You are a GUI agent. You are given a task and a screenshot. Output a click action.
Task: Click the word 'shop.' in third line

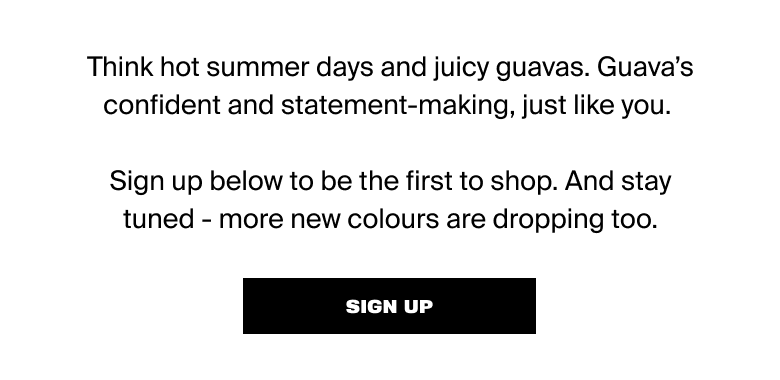pos(524,181)
